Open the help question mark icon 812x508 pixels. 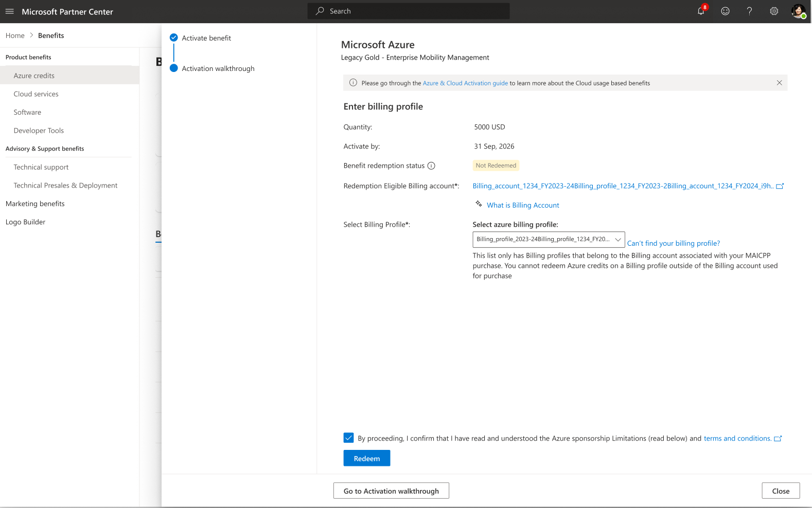tap(749, 11)
